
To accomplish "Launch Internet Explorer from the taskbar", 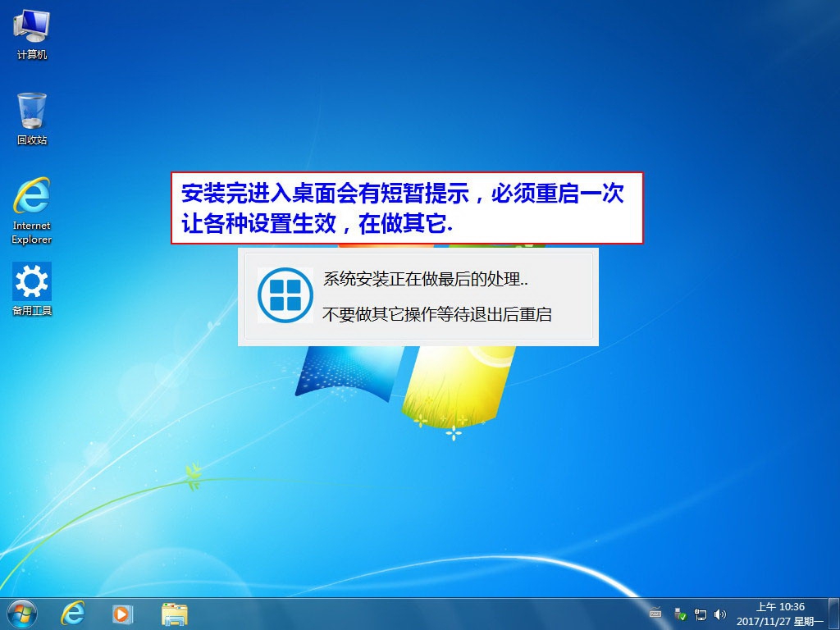I will [73, 614].
